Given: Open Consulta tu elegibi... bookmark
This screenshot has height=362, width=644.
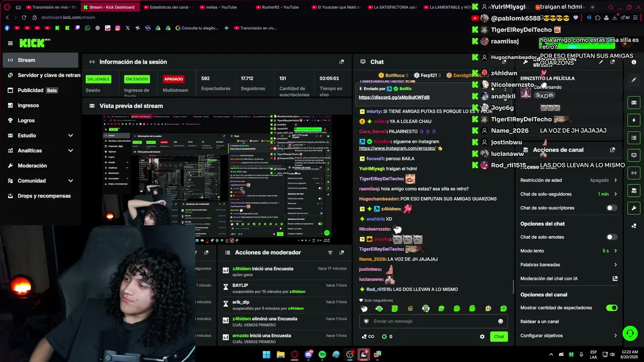Looking at the screenshot, I should (x=197, y=28).
